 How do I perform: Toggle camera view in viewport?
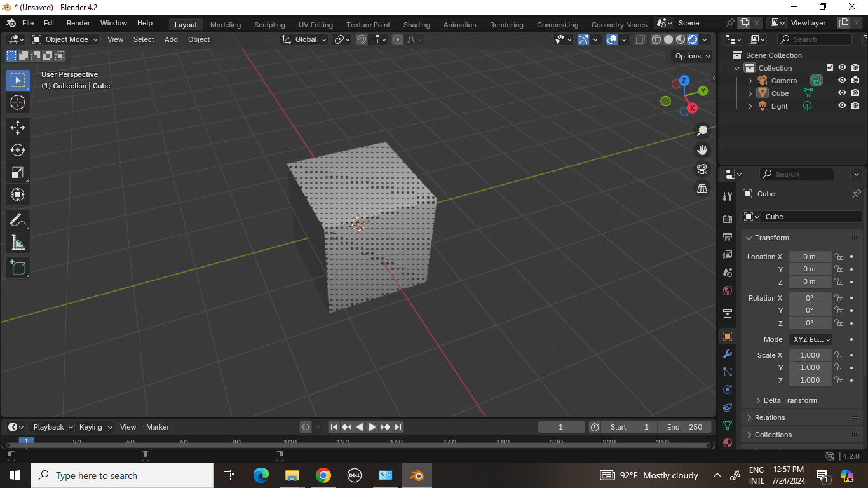702,169
